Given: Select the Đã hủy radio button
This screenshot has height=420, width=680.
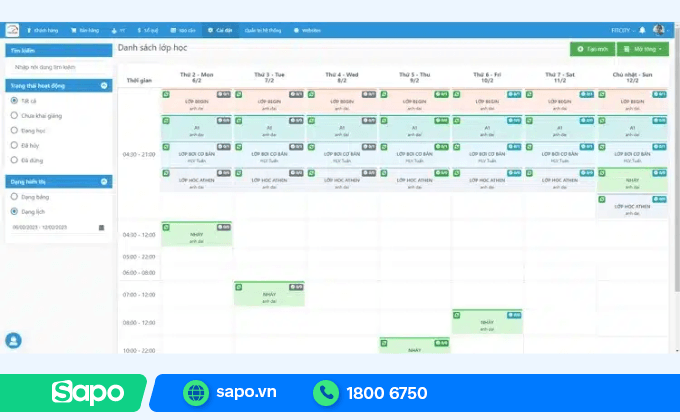Looking at the screenshot, I should 14,145.
